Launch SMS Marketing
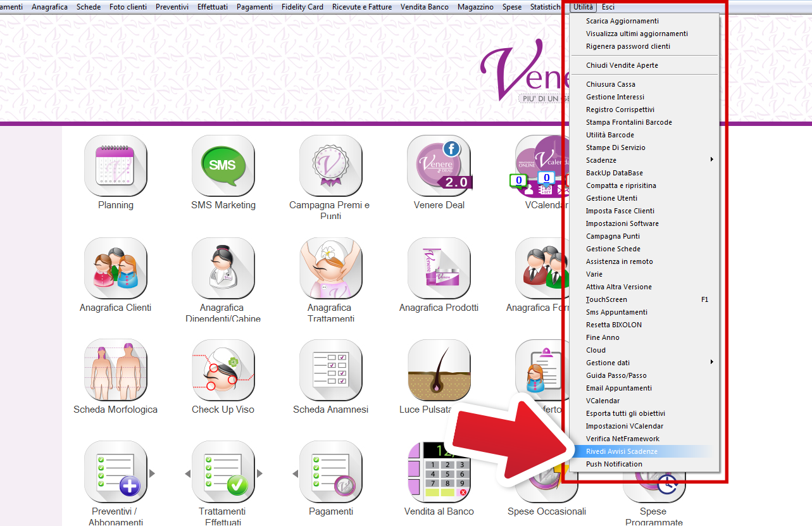 click(x=223, y=166)
